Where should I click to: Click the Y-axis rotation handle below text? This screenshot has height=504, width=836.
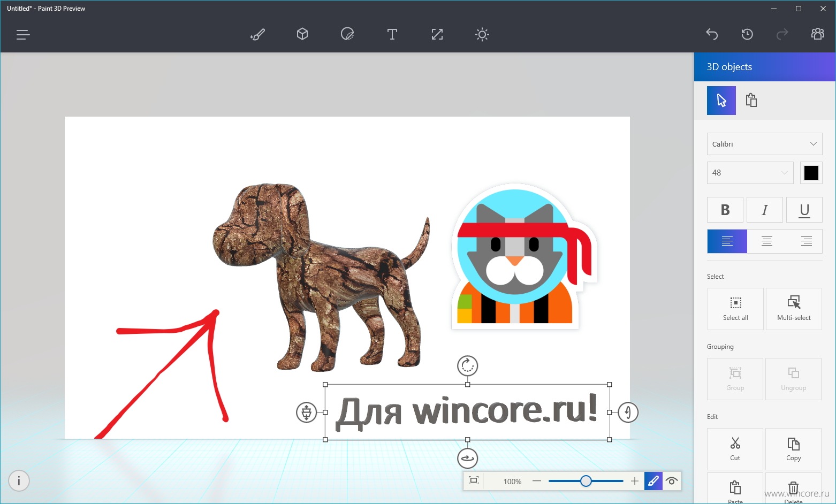coord(467,459)
